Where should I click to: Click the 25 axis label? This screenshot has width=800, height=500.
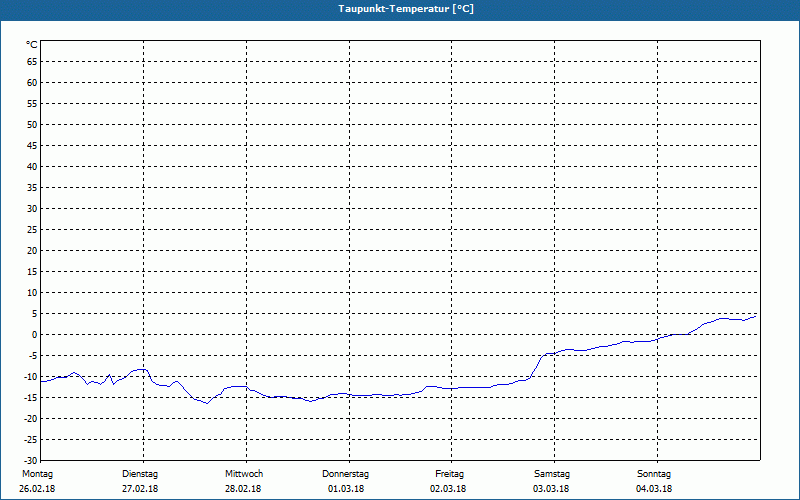coord(32,230)
